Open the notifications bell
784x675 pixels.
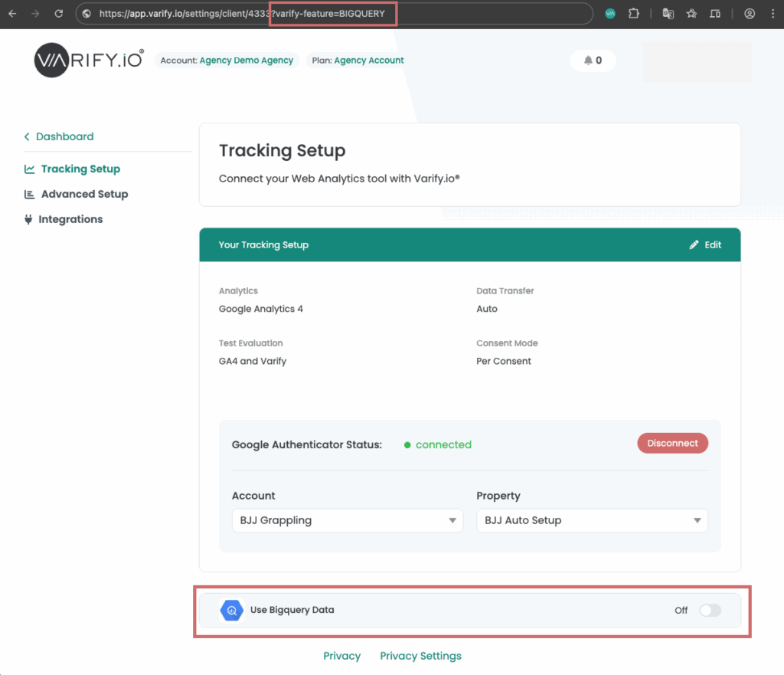(593, 61)
